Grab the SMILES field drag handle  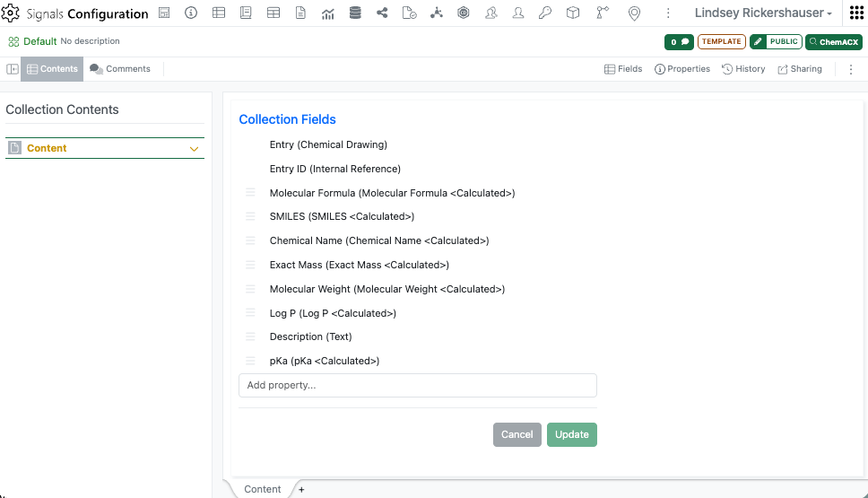250,216
